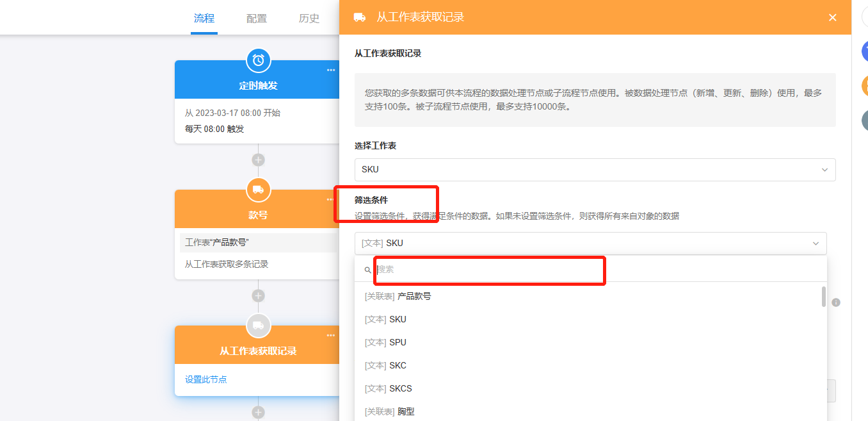Click the info icon beside the field list
Viewport: 868px width, 421px height.
pyautogui.click(x=836, y=302)
